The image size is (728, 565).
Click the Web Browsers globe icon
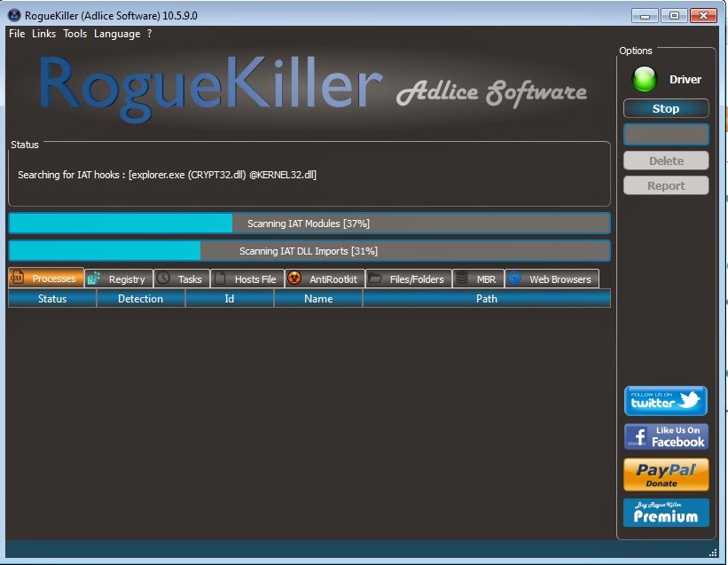pos(514,278)
